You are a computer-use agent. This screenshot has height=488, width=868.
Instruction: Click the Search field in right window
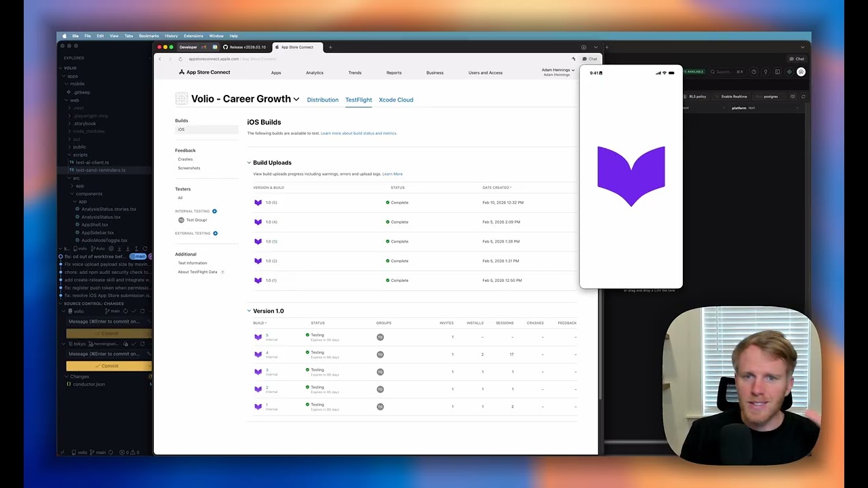[728, 72]
